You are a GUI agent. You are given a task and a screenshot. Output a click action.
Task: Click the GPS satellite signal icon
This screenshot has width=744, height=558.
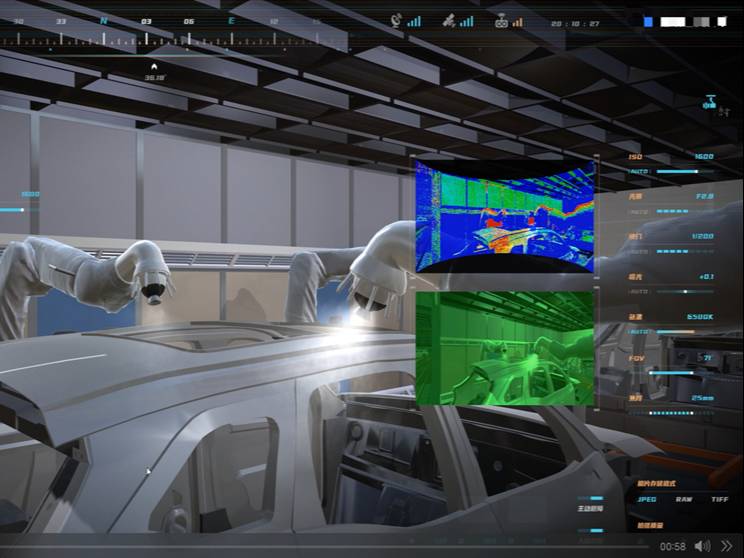pyautogui.click(x=448, y=20)
